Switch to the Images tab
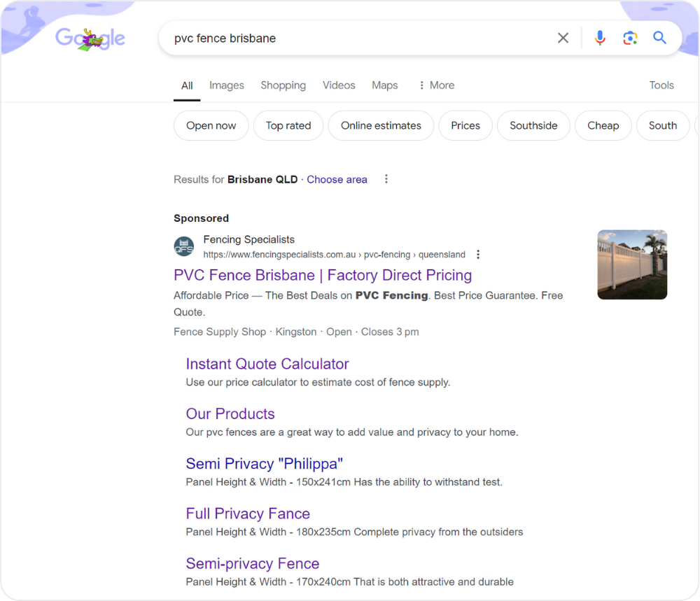The image size is (700, 601). click(226, 85)
